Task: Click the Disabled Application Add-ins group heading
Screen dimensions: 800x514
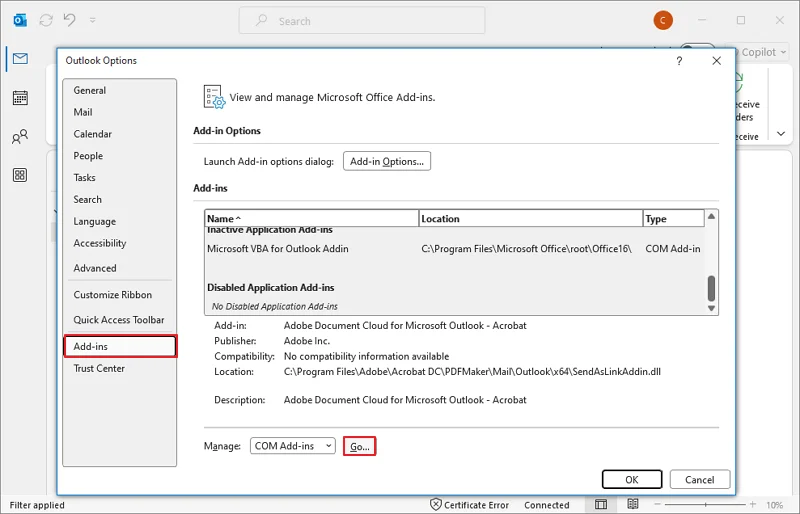Action: tap(270, 287)
